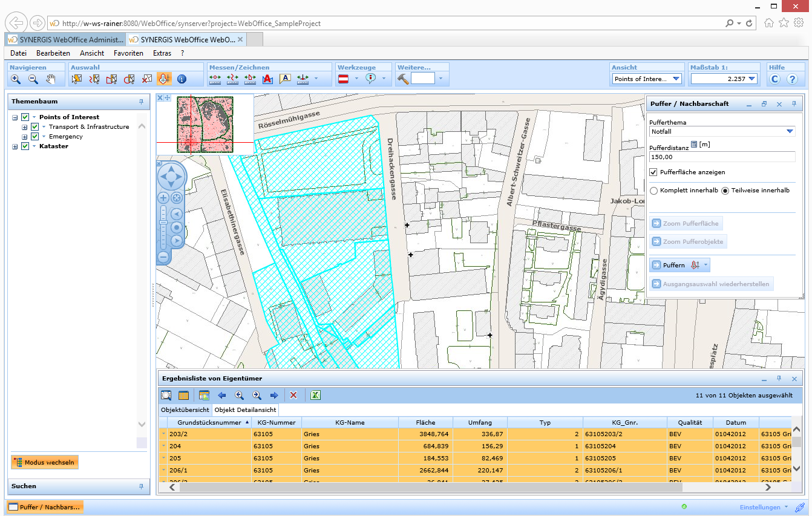The image size is (812, 516).
Task: Click the blue info identify tool
Action: point(182,79)
